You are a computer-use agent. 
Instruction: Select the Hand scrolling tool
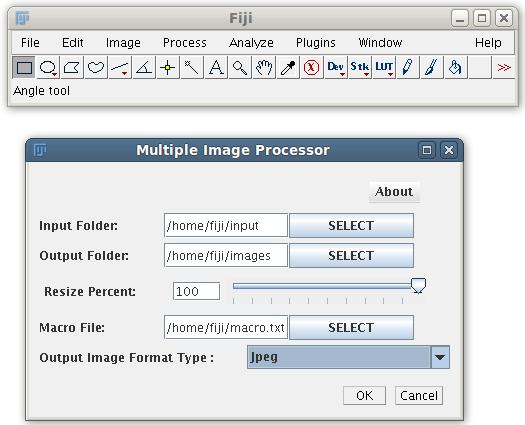(264, 67)
